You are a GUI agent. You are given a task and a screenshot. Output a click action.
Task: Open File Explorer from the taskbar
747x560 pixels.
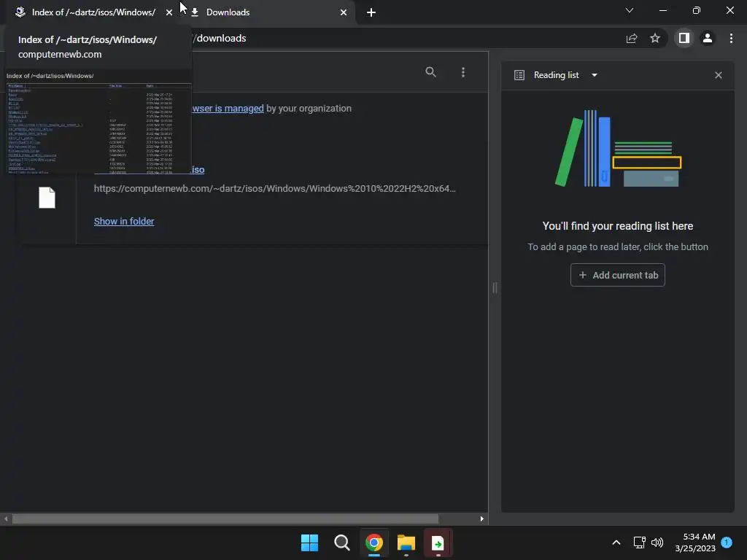406,542
